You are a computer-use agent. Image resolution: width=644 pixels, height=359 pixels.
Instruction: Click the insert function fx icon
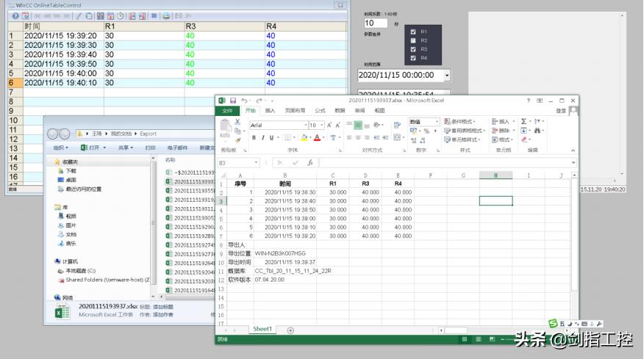point(310,163)
